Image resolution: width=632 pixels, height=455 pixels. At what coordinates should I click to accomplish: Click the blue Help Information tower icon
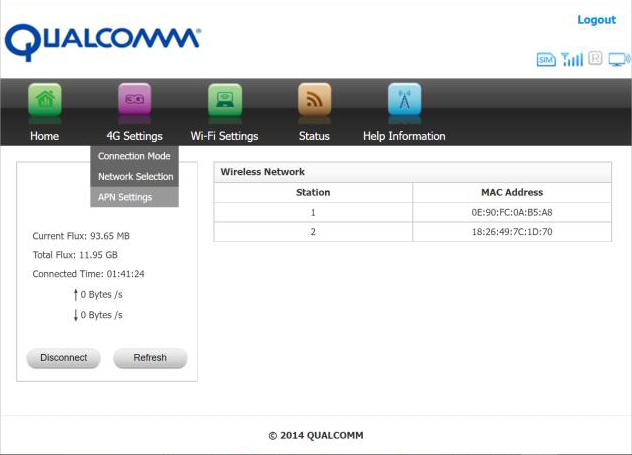pos(404,99)
